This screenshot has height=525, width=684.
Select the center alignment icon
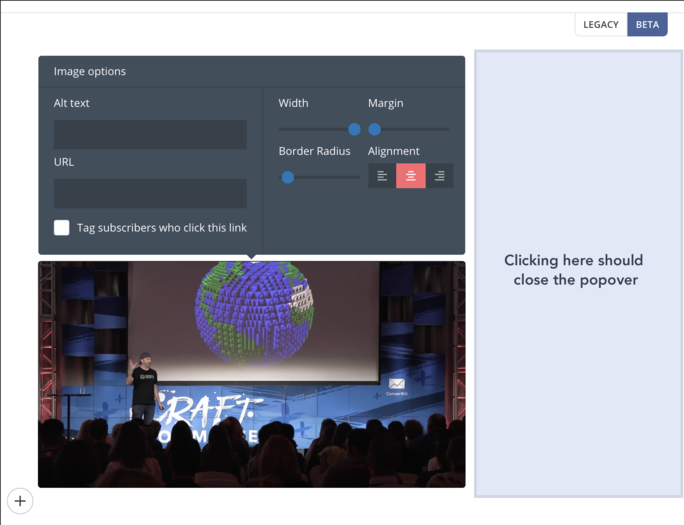pyautogui.click(x=411, y=176)
